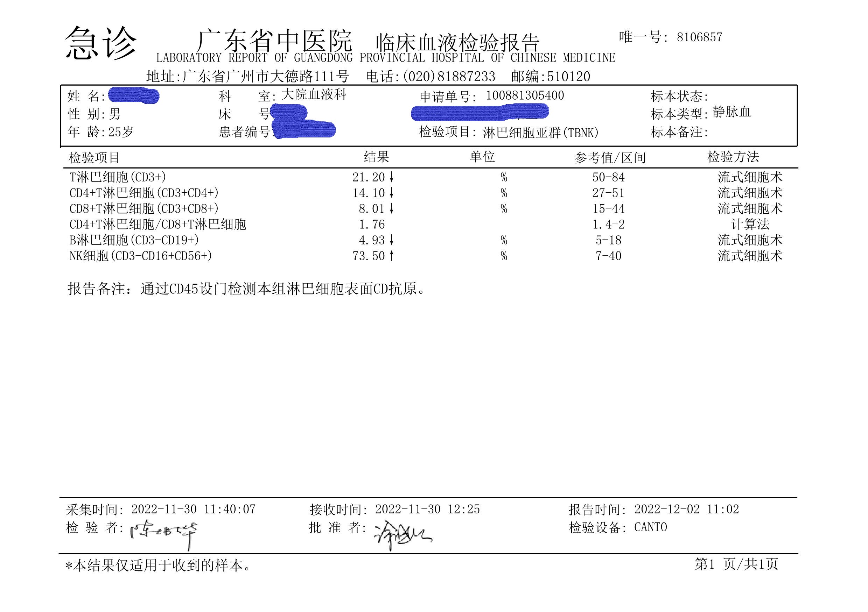Click the CD8+T淋巴细胞(CD3+CD8+) row name
Screen dimensions: 868x612
point(144,209)
